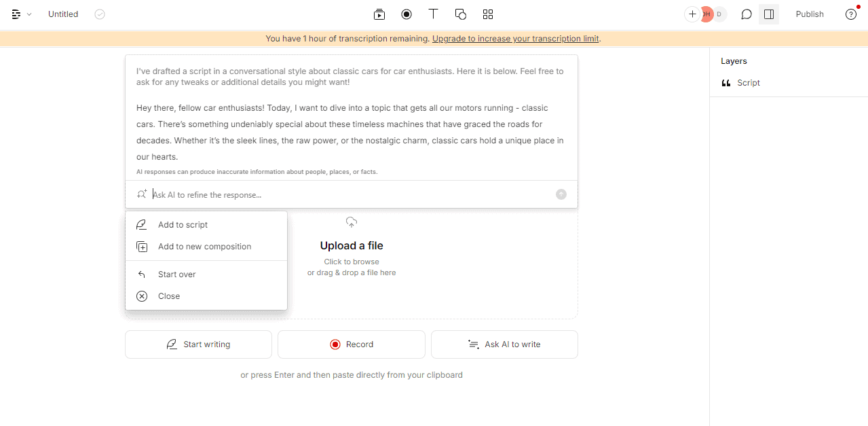Image resolution: width=868 pixels, height=426 pixels.
Task: Click the Record circle icon in the top toolbar
Action: (x=407, y=14)
